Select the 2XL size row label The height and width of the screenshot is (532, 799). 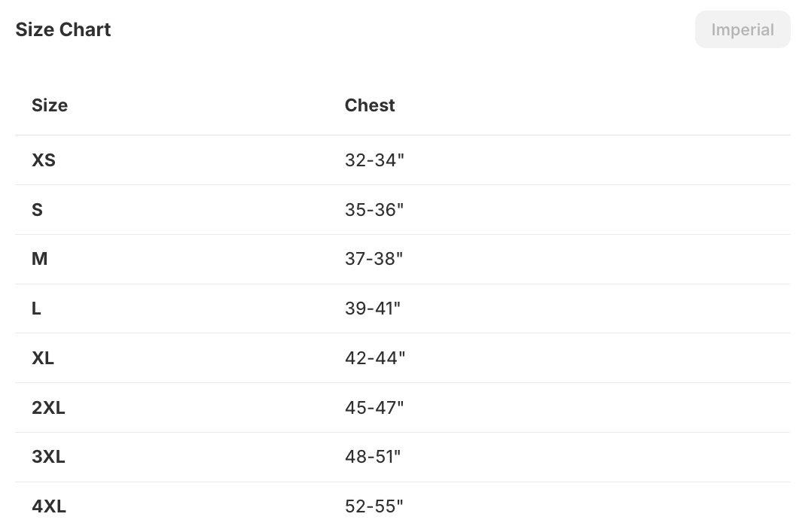point(48,408)
